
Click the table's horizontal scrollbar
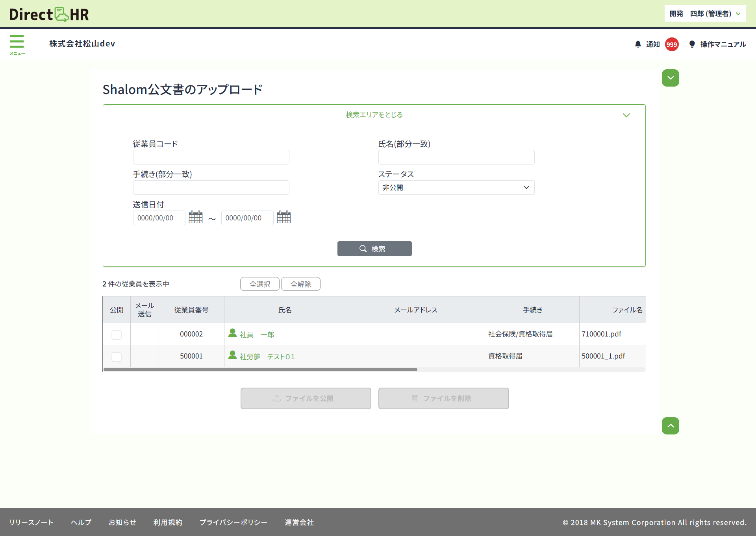pos(260,370)
